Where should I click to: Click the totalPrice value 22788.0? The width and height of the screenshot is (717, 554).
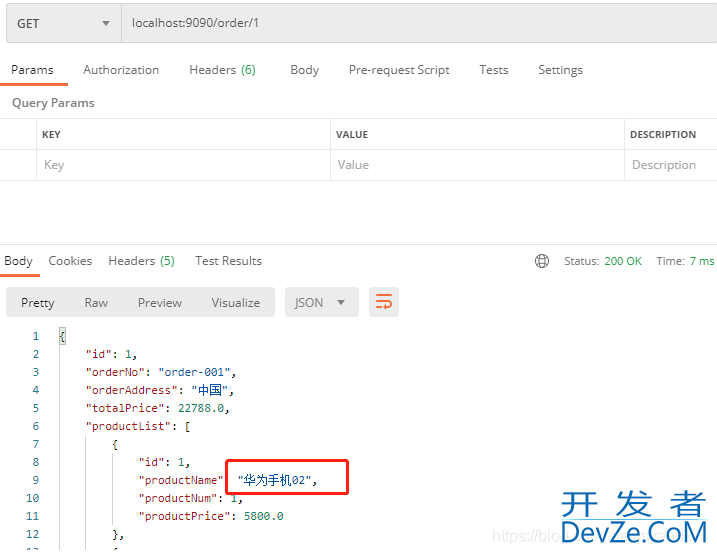(x=201, y=408)
